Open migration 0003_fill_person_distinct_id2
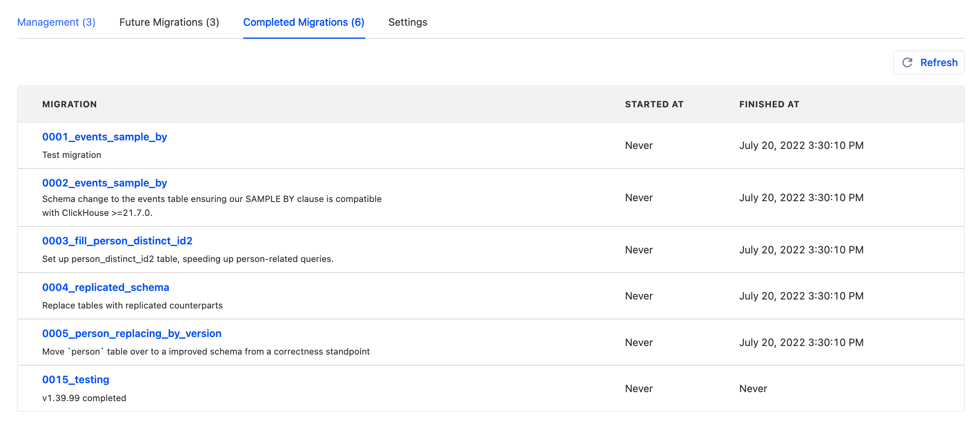This screenshot has height=426, width=980. (117, 241)
